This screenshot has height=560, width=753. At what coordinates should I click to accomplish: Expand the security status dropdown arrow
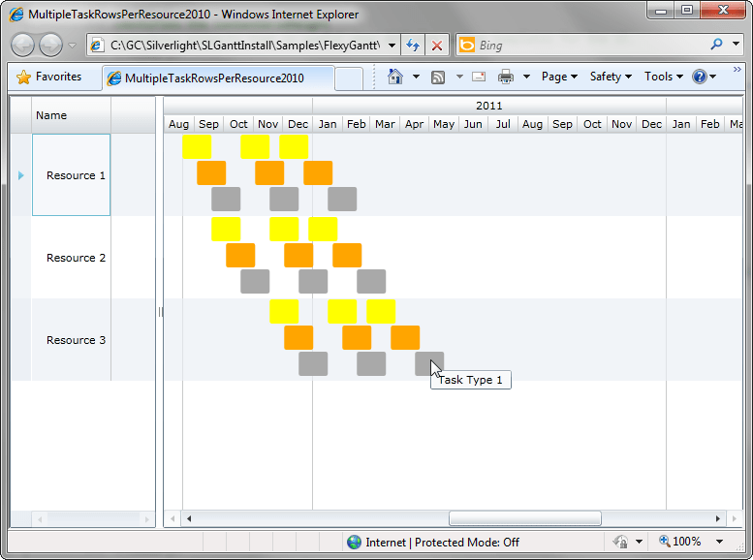[x=639, y=542]
